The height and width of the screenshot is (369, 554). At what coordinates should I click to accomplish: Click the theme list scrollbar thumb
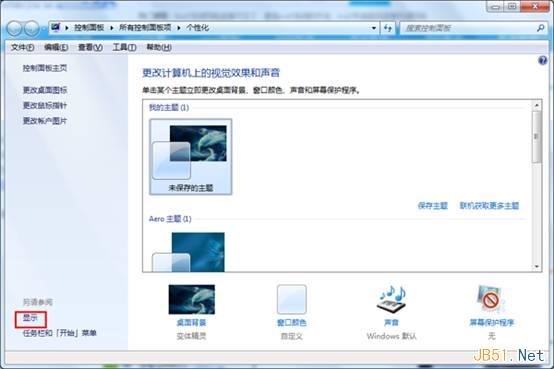pos(537,136)
